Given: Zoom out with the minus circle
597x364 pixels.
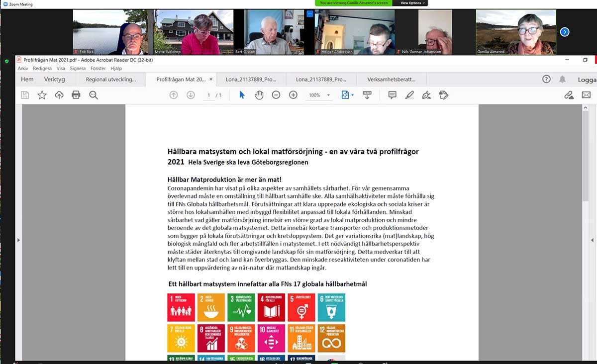Looking at the screenshot, I should (x=276, y=95).
